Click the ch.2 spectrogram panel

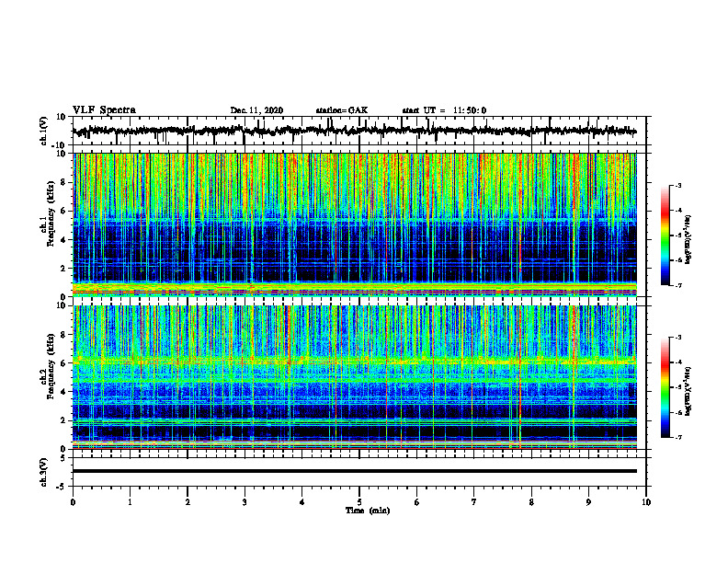[354, 377]
